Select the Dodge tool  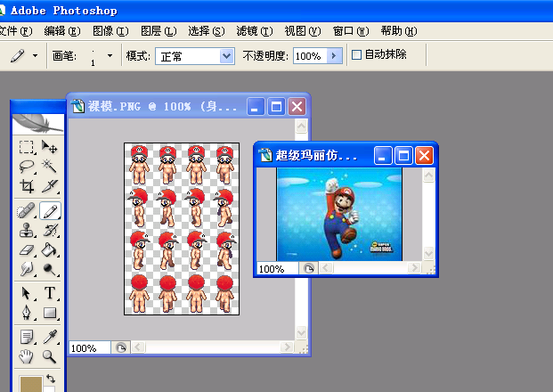[50, 269]
